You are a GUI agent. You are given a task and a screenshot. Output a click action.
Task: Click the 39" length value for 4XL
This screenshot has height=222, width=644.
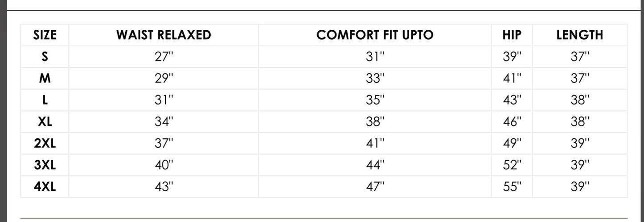(x=579, y=187)
